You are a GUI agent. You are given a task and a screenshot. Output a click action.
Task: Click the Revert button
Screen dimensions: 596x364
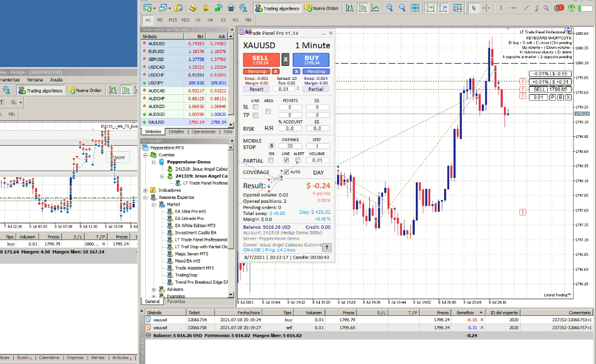256,89
